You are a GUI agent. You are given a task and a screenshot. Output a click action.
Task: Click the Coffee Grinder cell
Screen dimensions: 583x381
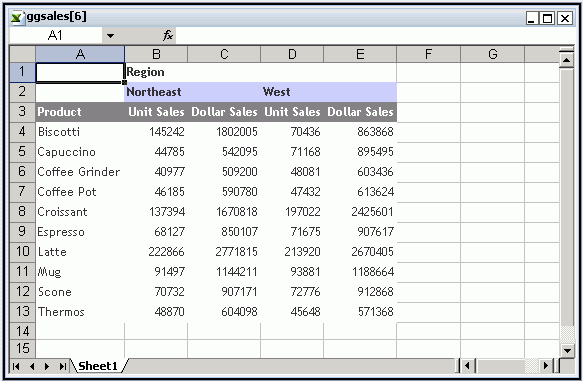80,172
